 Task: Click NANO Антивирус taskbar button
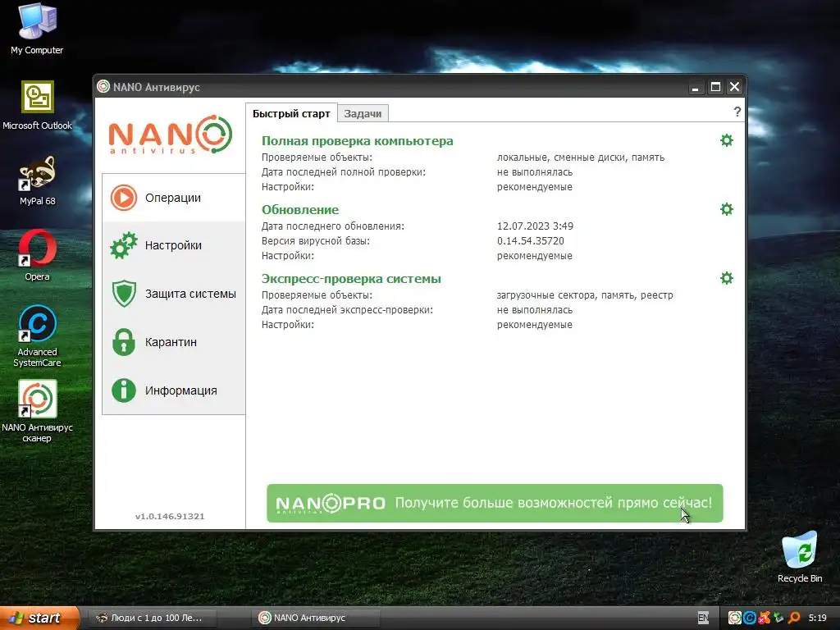click(x=316, y=618)
